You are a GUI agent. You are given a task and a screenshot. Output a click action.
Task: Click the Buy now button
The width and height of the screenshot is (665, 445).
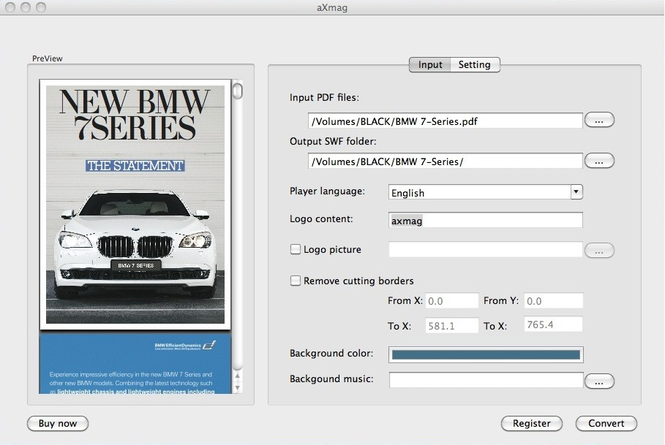click(58, 423)
